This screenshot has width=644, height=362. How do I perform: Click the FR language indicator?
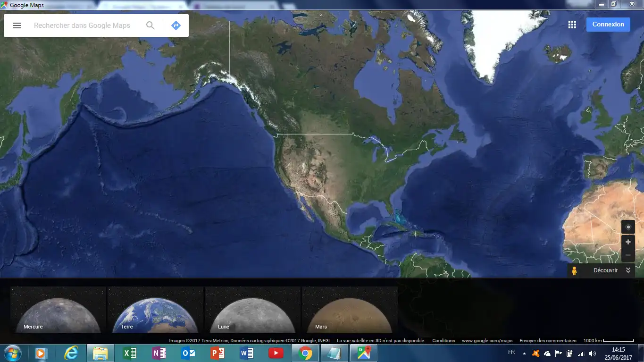(x=511, y=353)
